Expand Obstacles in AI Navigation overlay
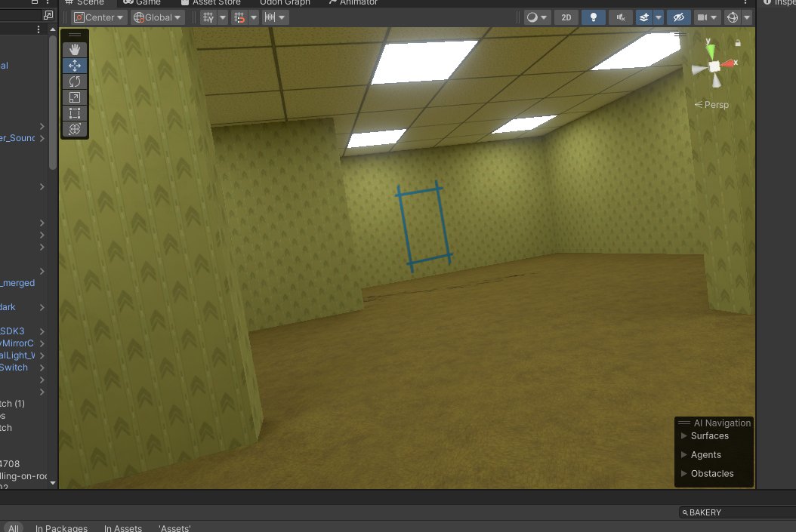This screenshot has width=796, height=532. 683,473
